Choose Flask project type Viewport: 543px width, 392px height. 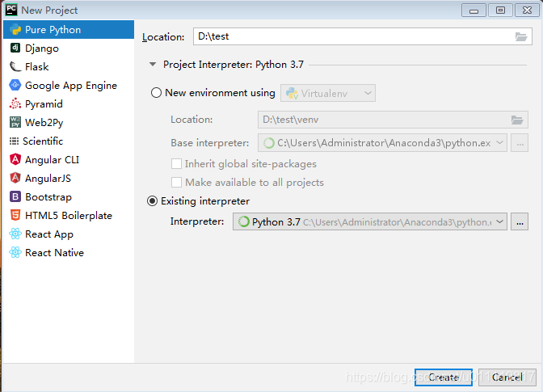pyautogui.click(x=69, y=66)
